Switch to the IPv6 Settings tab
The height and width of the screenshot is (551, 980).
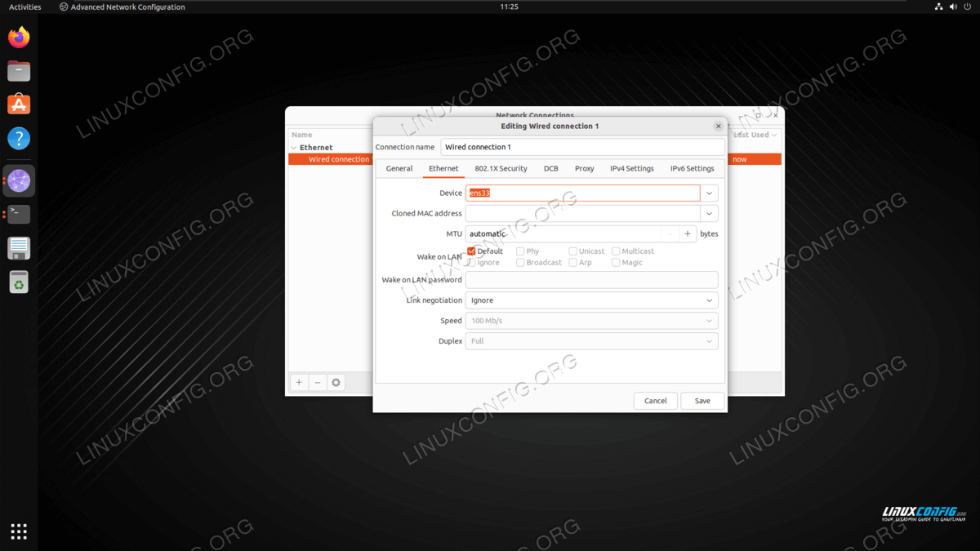(693, 169)
